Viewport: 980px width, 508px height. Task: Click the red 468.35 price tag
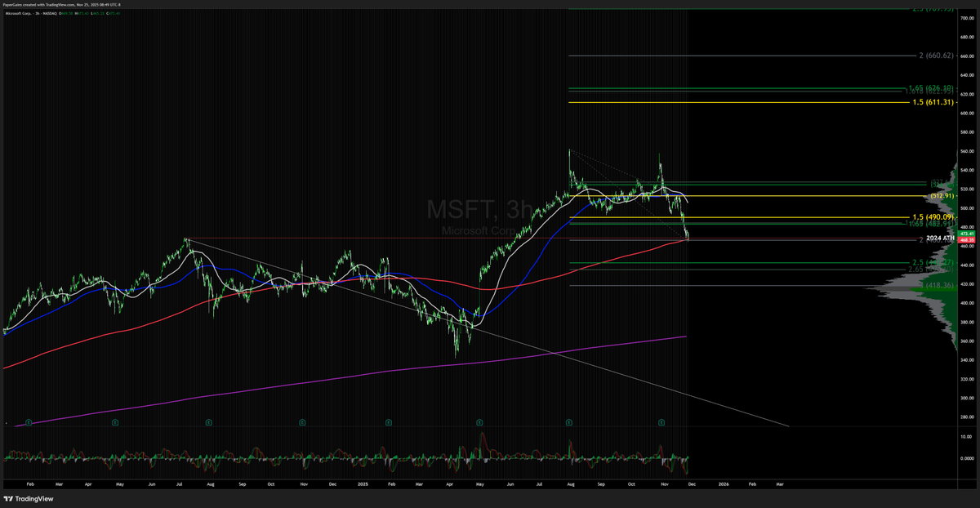coord(968,240)
